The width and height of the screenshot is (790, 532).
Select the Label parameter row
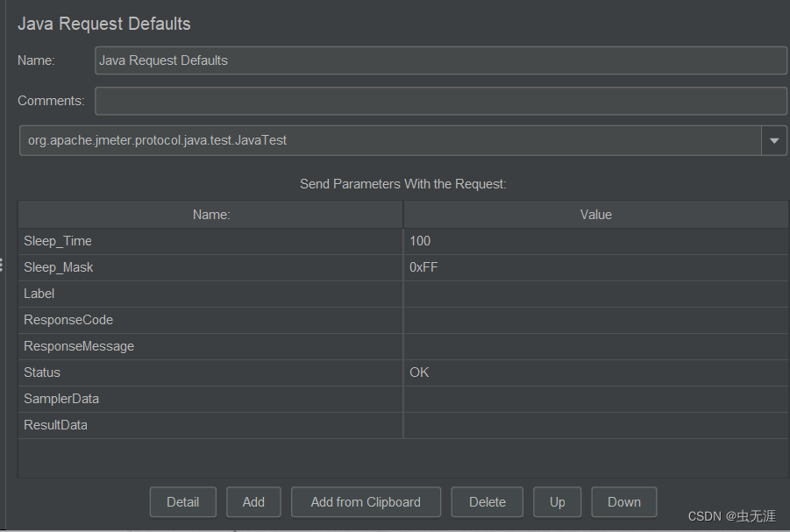click(x=210, y=294)
